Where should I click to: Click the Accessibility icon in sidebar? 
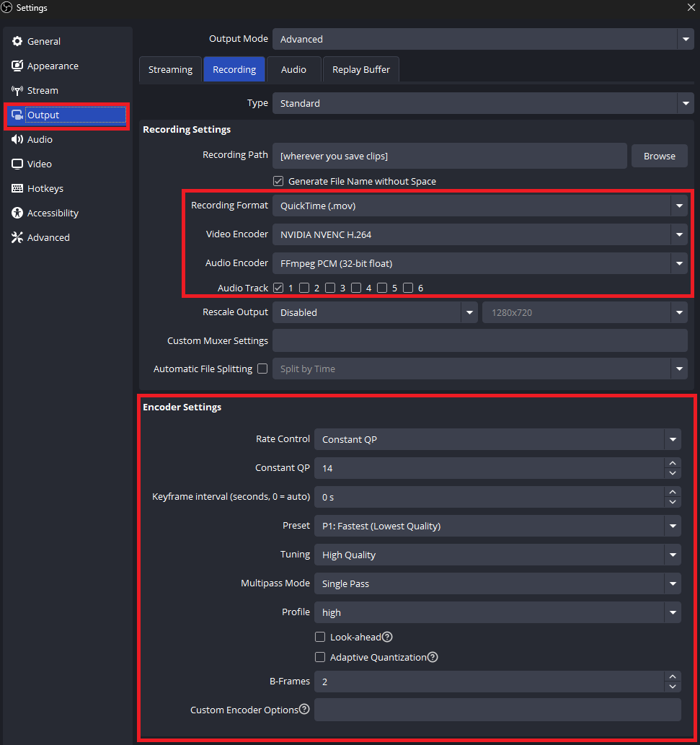click(x=17, y=213)
